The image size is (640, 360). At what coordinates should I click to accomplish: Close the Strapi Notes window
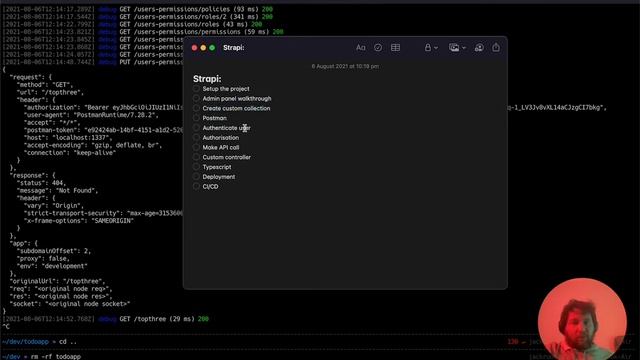click(x=194, y=48)
